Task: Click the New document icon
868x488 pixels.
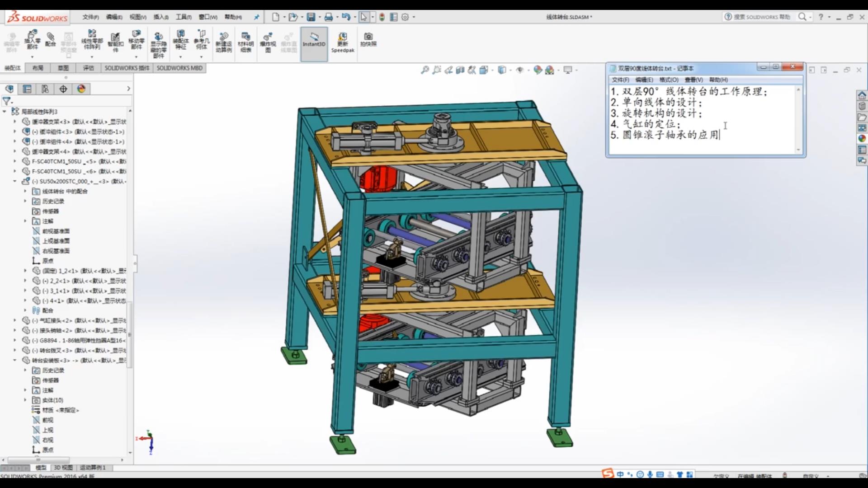Action: [x=275, y=17]
